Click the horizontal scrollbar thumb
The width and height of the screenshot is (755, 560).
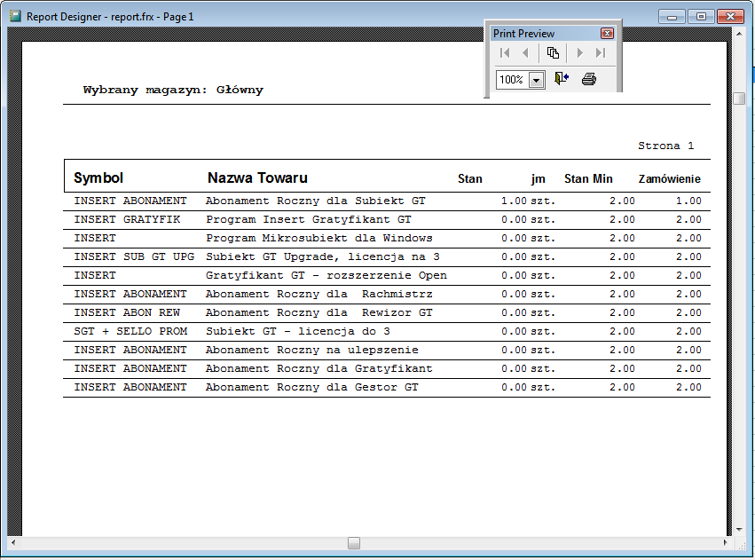354,543
